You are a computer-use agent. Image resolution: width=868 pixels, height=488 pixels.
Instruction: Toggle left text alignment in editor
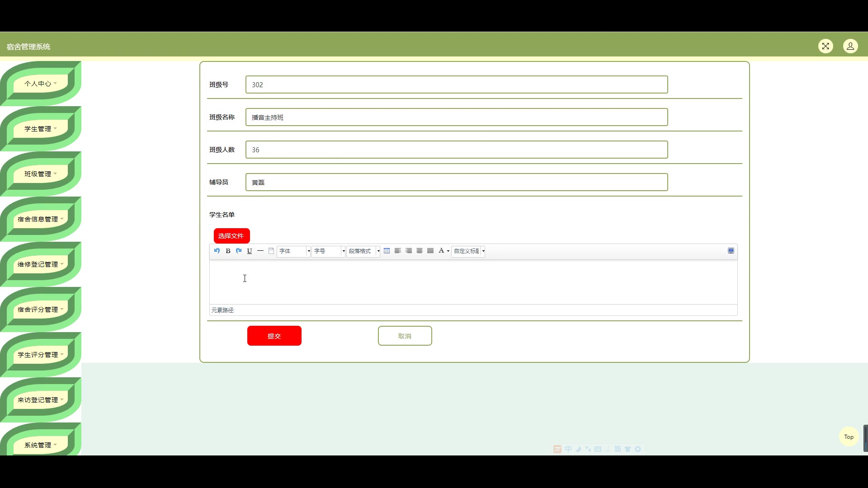tap(398, 251)
